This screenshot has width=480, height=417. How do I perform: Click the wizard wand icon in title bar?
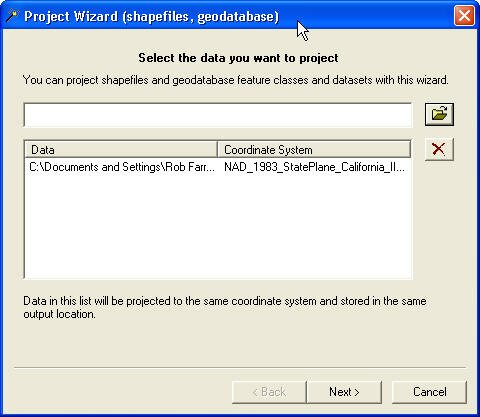(12, 16)
